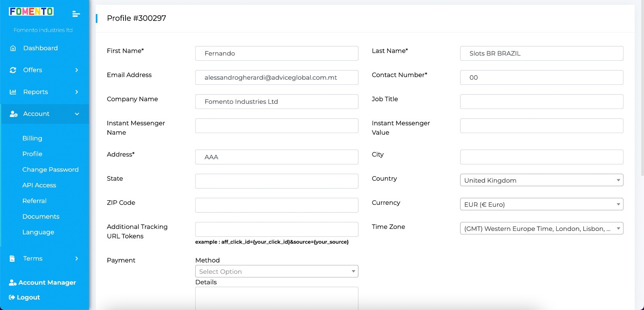This screenshot has width=644, height=310.
Task: Click the Offers refresh-arrows icon
Action: [13, 70]
